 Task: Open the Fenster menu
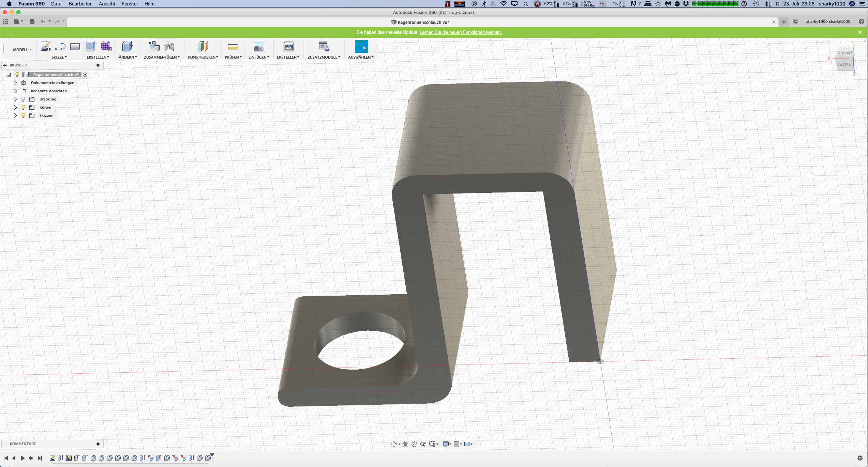click(130, 4)
